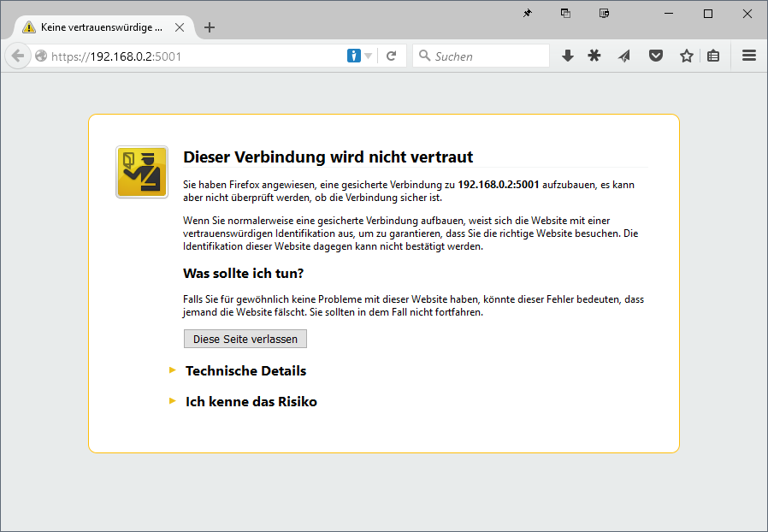
Task: Show the bookmarks list icon
Action: (x=713, y=56)
